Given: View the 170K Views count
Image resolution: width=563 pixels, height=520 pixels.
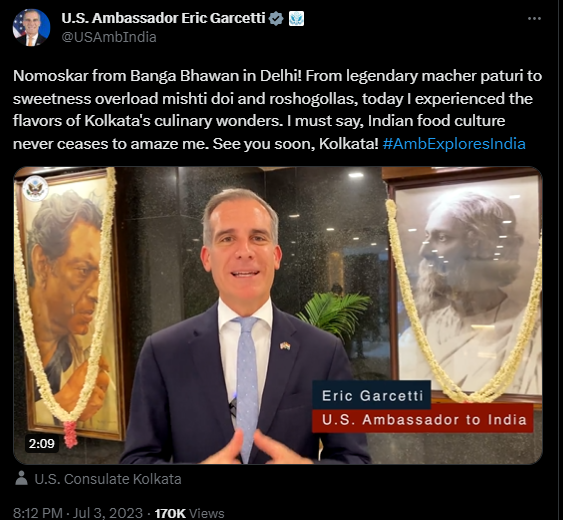Looking at the screenshot, I should click(189, 513).
